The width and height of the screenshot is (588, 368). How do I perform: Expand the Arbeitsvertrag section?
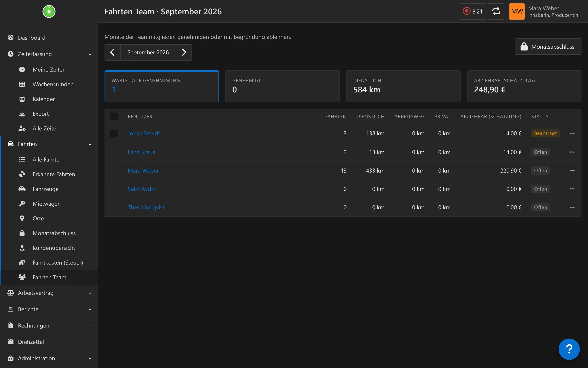click(x=49, y=293)
